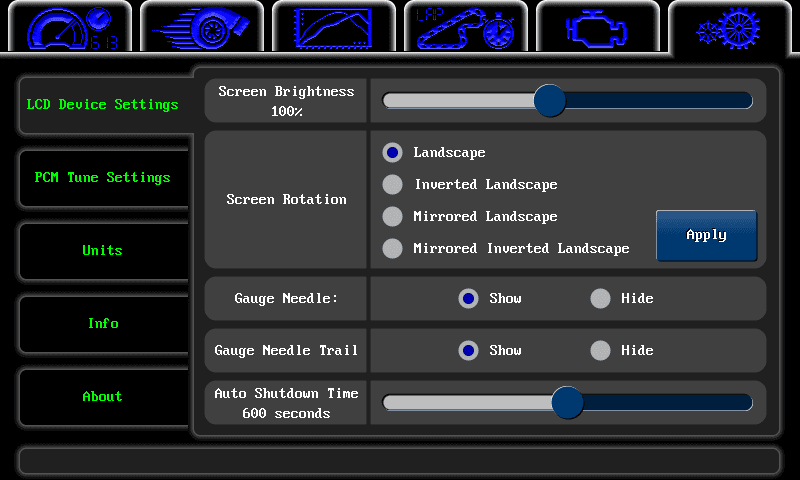The height and width of the screenshot is (480, 800).
Task: Go to the Units settings page
Action: point(103,251)
